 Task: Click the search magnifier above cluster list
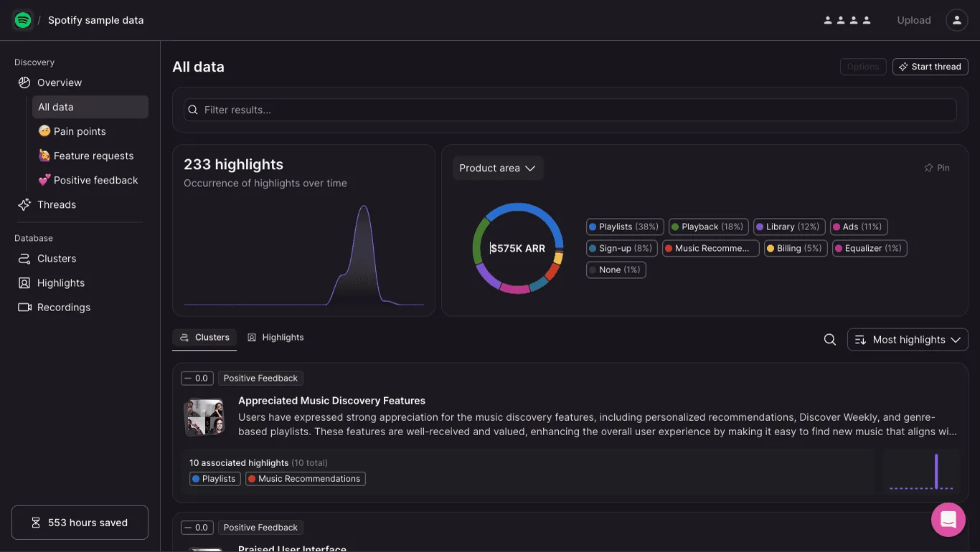click(830, 340)
